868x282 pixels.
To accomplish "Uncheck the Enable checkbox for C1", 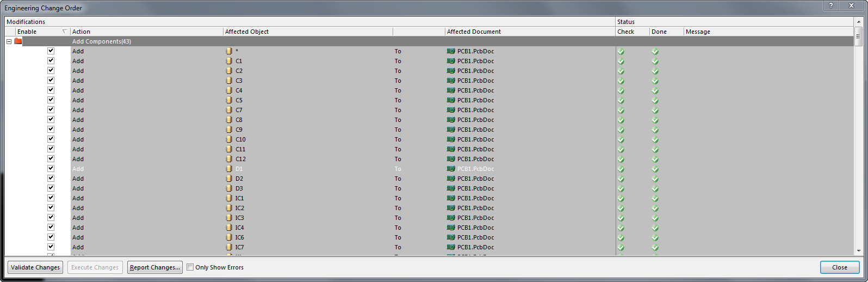I will click(x=51, y=60).
